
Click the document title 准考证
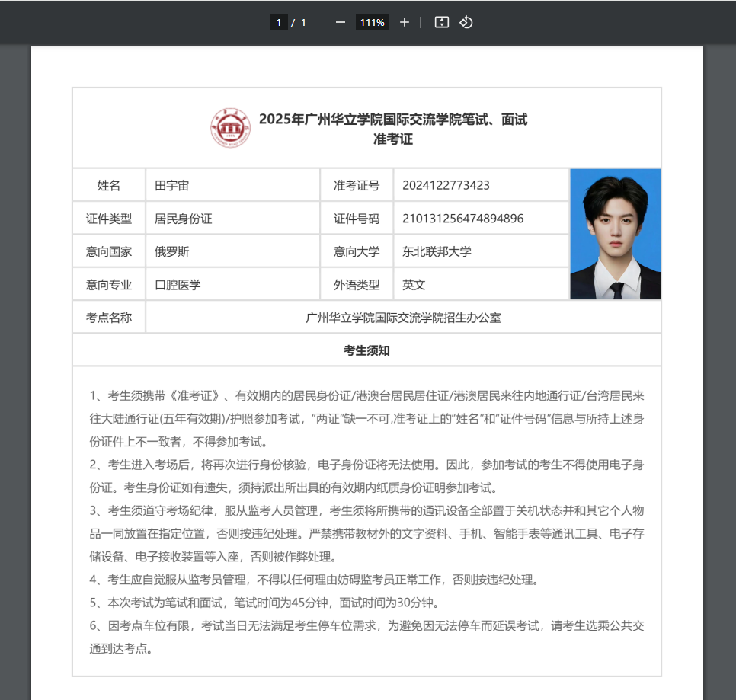tap(392, 139)
